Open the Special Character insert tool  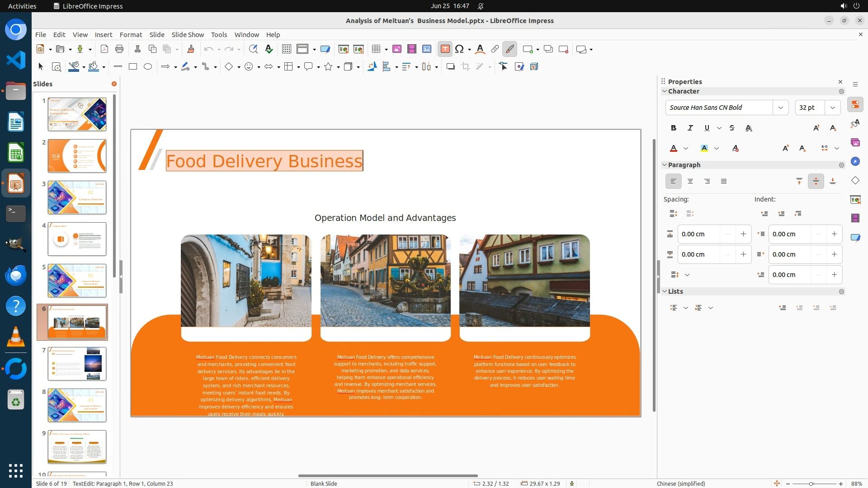pyautogui.click(x=459, y=49)
